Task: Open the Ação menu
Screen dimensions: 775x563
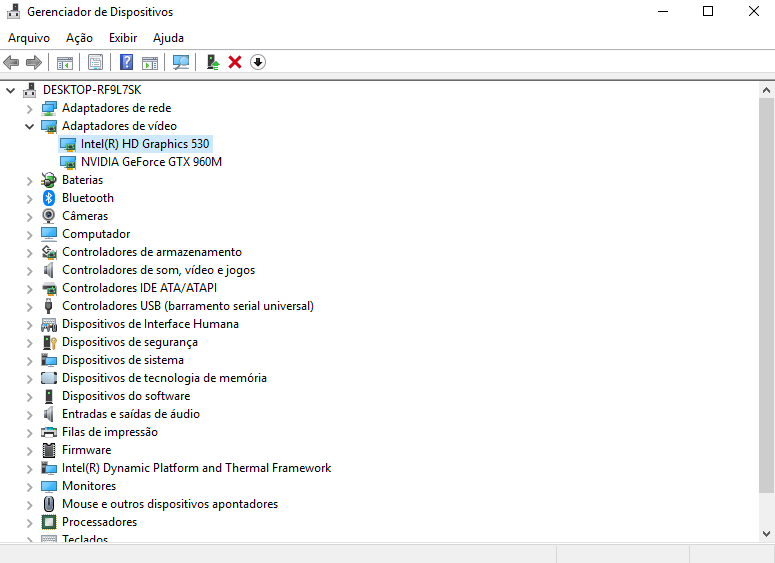Action: pos(79,38)
